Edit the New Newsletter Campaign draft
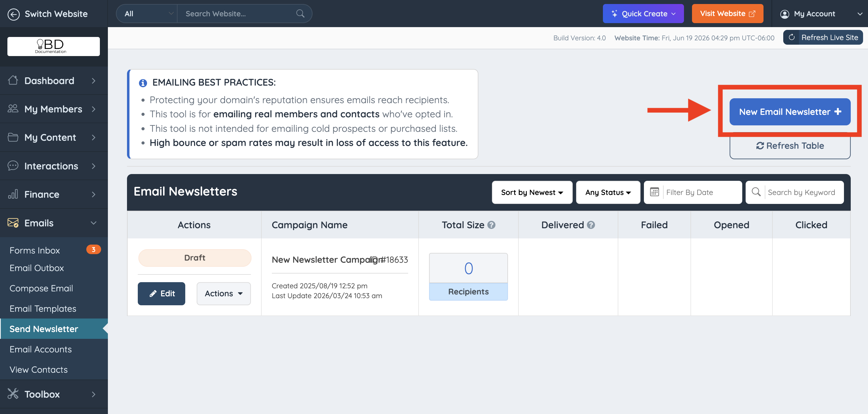This screenshot has height=414, width=868. coord(161,294)
